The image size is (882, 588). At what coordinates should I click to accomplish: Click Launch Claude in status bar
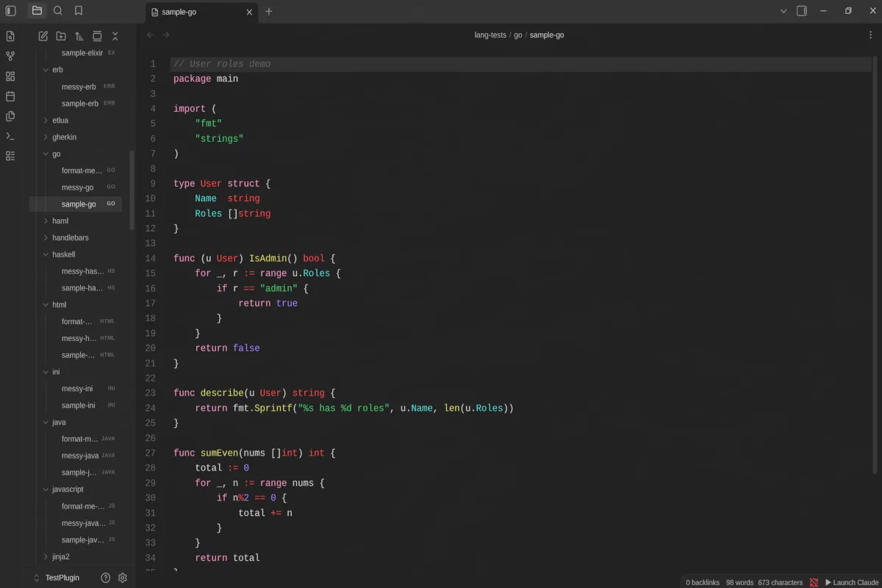pos(852,582)
